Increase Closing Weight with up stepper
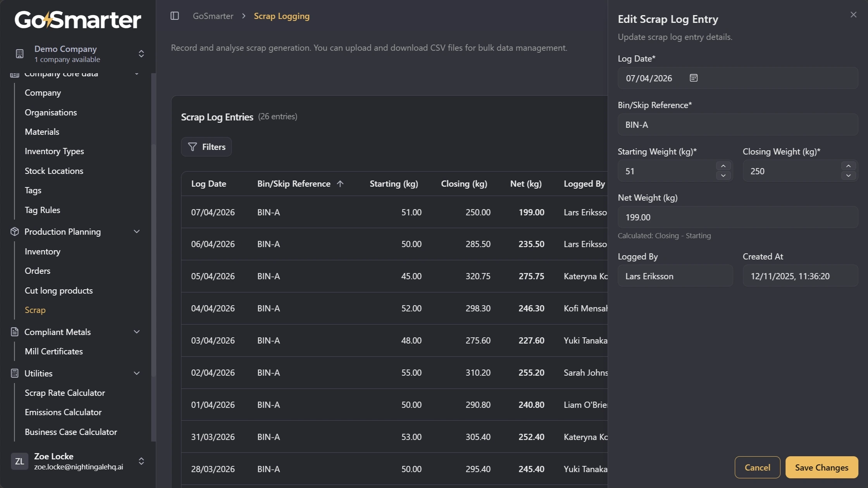 coord(848,166)
